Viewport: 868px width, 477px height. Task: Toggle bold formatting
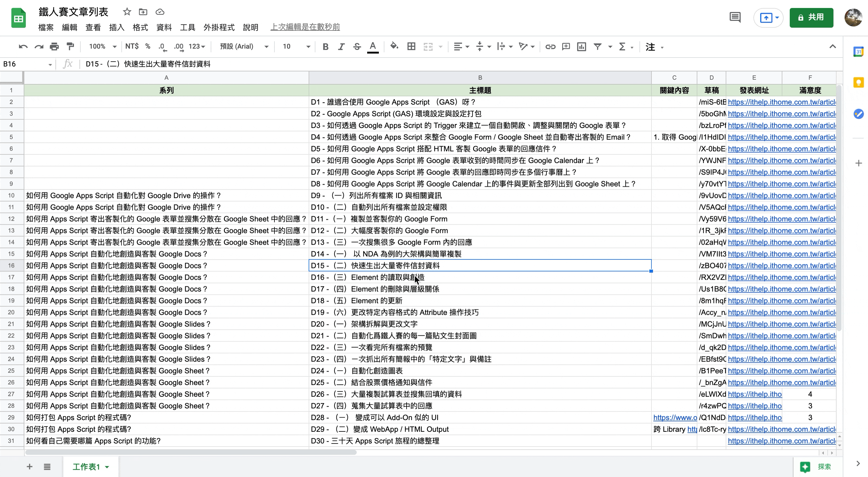(x=325, y=46)
